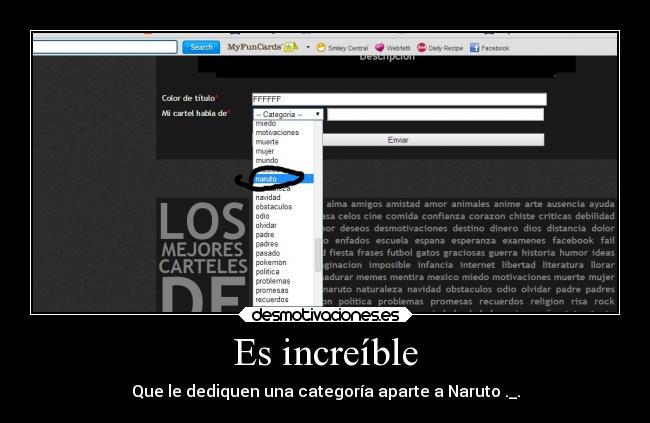Click the toolbar search input field
This screenshot has height=423, width=650.
[x=105, y=47]
